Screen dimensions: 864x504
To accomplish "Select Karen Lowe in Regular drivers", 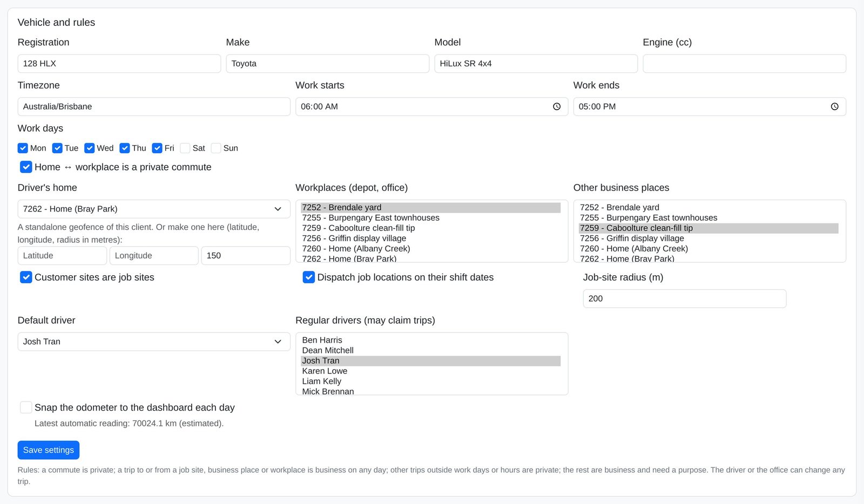I will coord(431,371).
